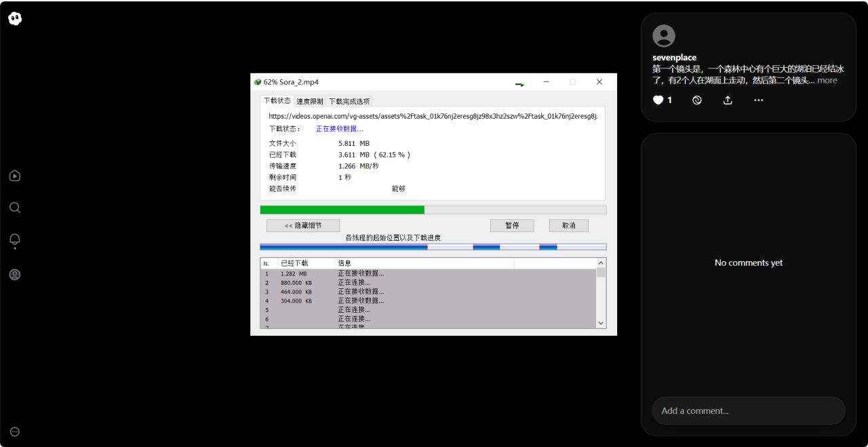Open search from the sidebar magnifier icon
The image size is (868, 447).
15,208
